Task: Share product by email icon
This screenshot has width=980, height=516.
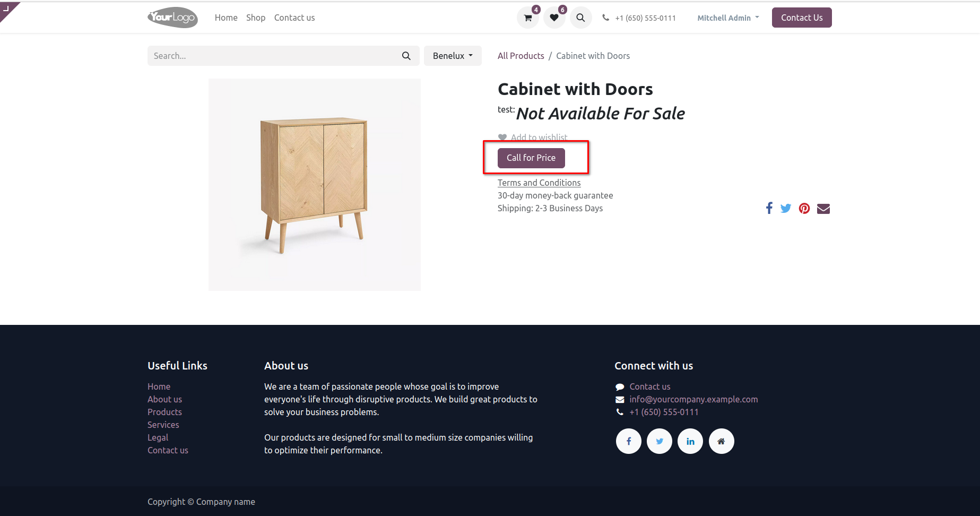Action: point(823,209)
